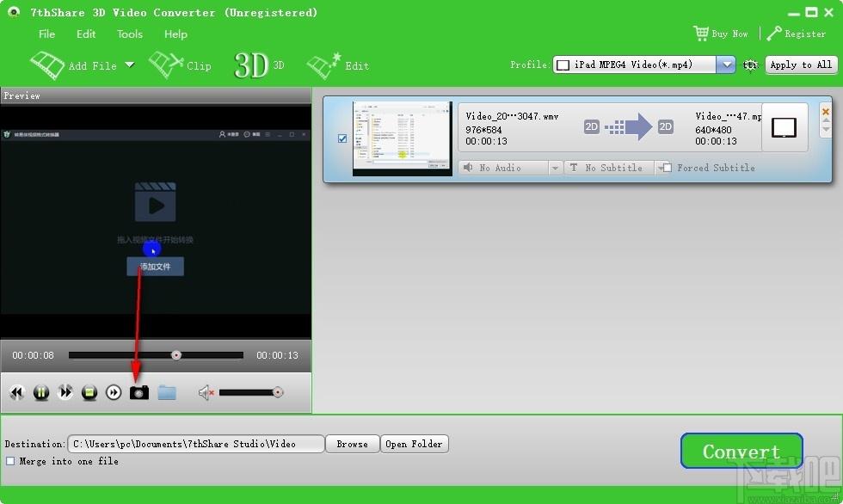The width and height of the screenshot is (843, 504).
Task: Click the elapsed time 00:00:08
Action: [33, 355]
